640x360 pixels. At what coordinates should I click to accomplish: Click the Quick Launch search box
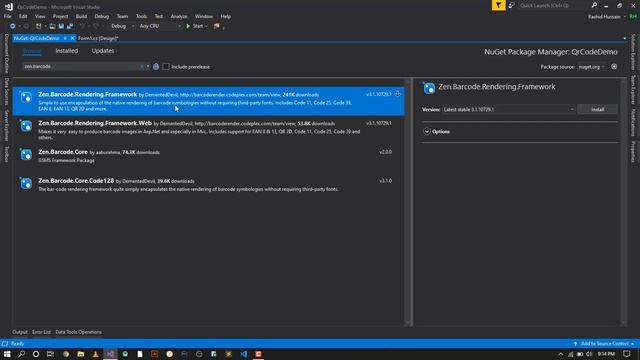[553, 5]
